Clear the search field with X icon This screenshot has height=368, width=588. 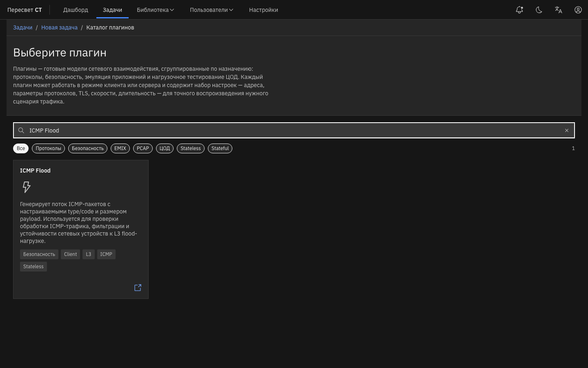pos(567,130)
